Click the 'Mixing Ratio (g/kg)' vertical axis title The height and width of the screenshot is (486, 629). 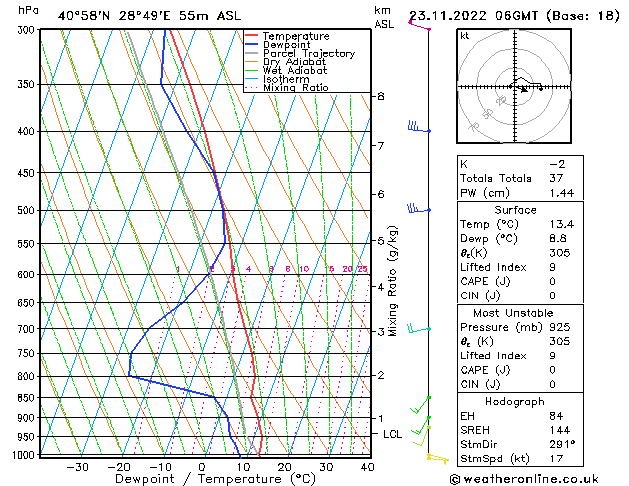coord(392,281)
